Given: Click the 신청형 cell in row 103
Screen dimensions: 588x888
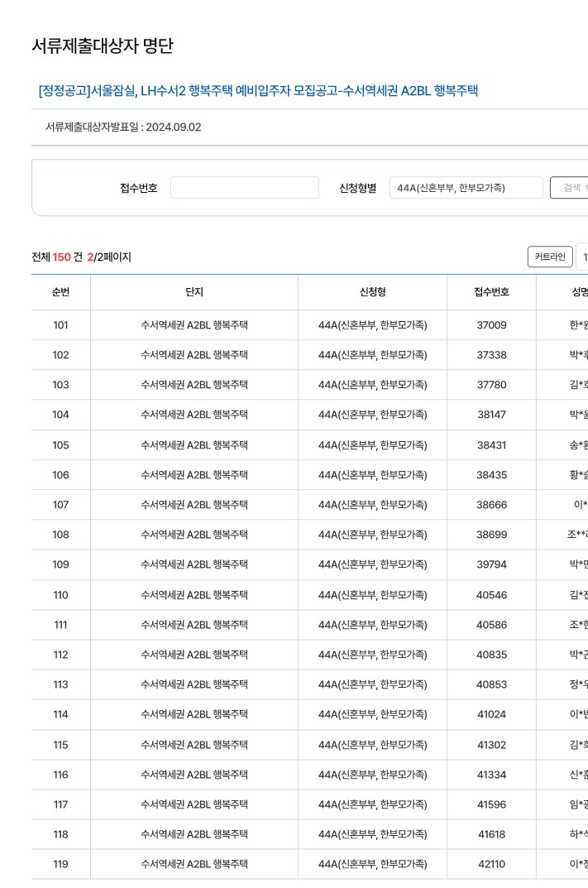Looking at the screenshot, I should (x=372, y=385).
